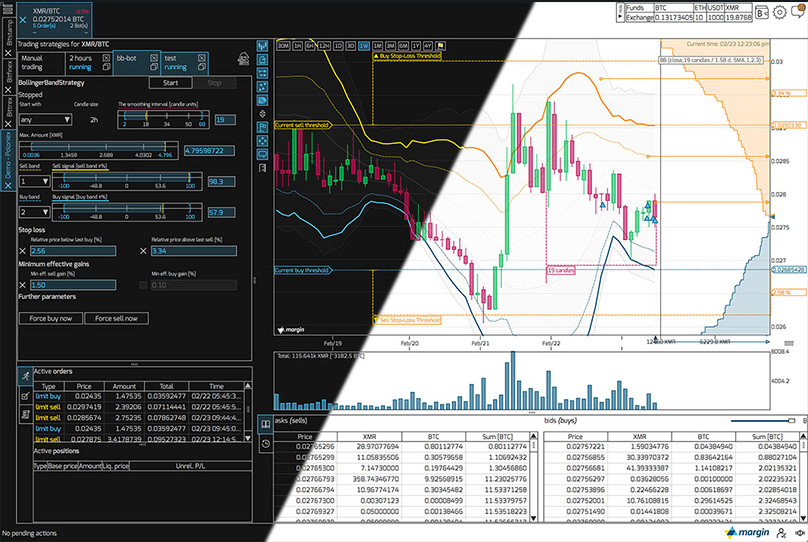Select the Bitfinex exchange side tab

(9, 72)
